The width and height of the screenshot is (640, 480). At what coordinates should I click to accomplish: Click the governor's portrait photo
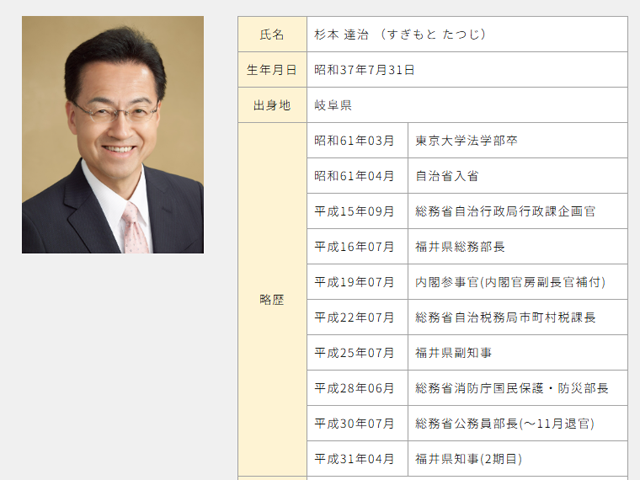tap(113, 134)
